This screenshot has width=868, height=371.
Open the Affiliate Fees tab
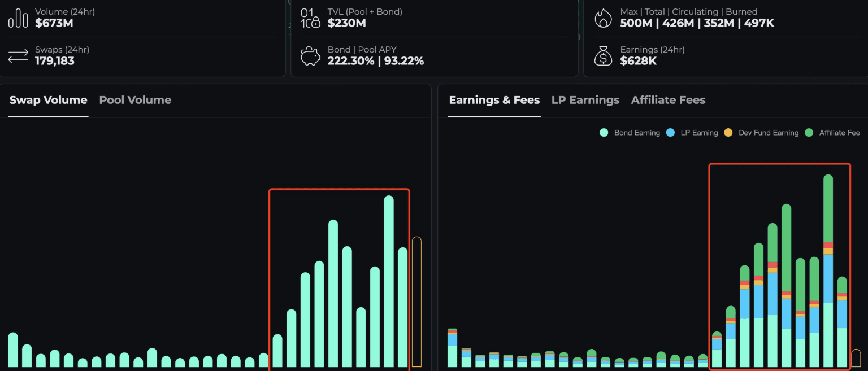click(668, 100)
